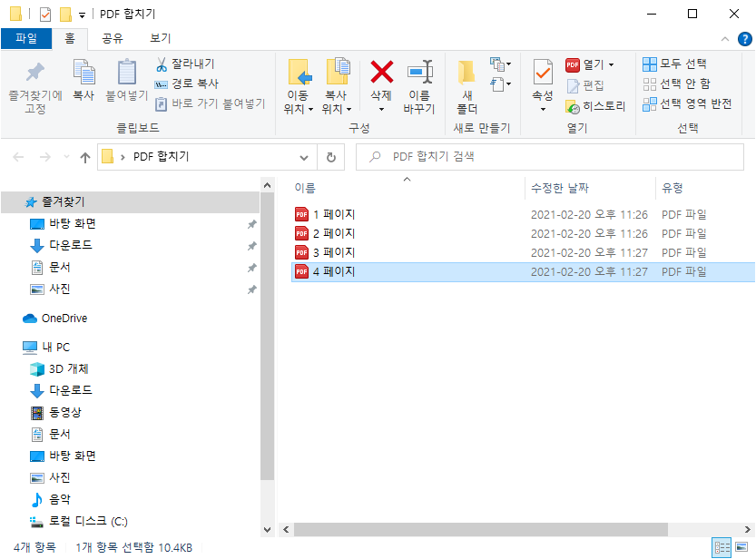The width and height of the screenshot is (756, 559).
Task: Sort by 유형 column header
Action: (672, 188)
